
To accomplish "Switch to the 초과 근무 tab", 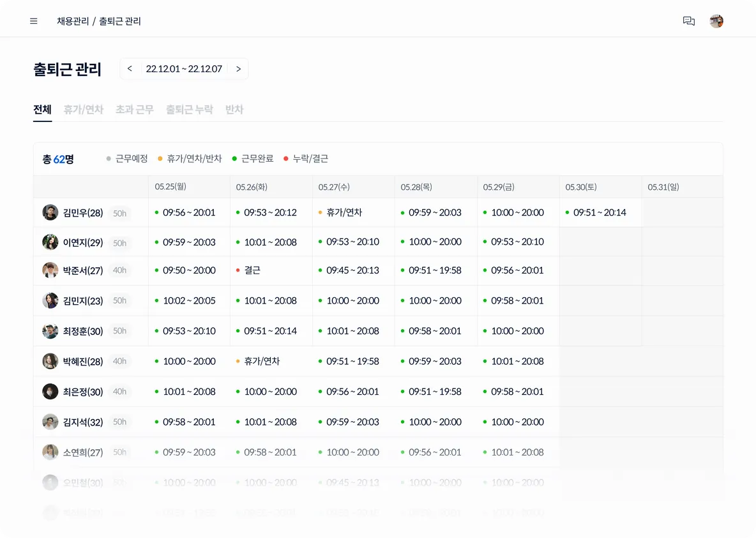I will point(135,110).
